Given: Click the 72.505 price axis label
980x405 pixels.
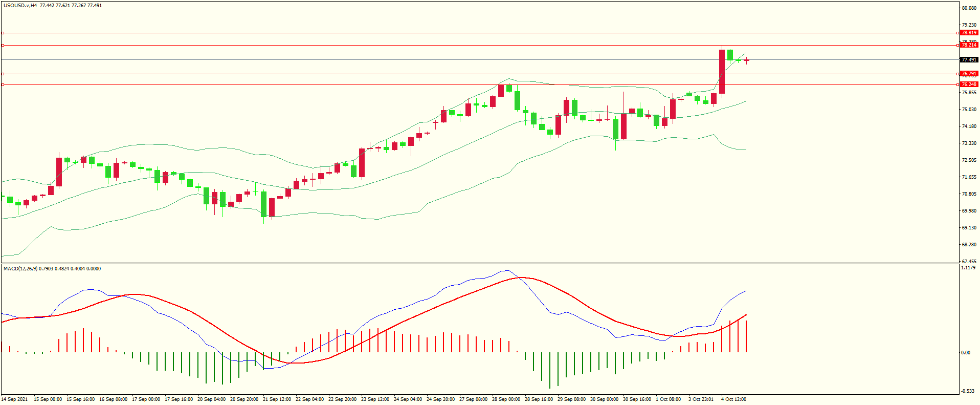Looking at the screenshot, I should coord(969,160).
